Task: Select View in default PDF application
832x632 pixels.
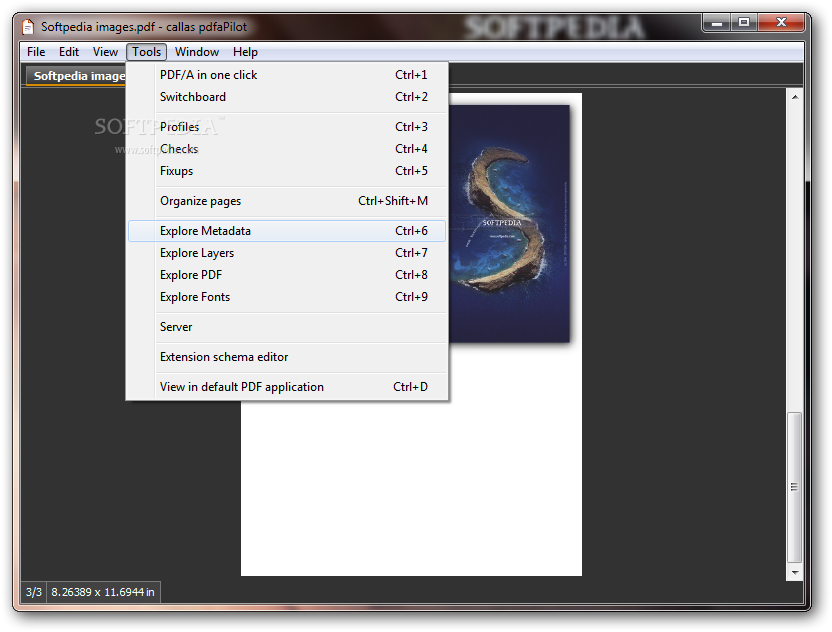Action: pyautogui.click(x=287, y=387)
